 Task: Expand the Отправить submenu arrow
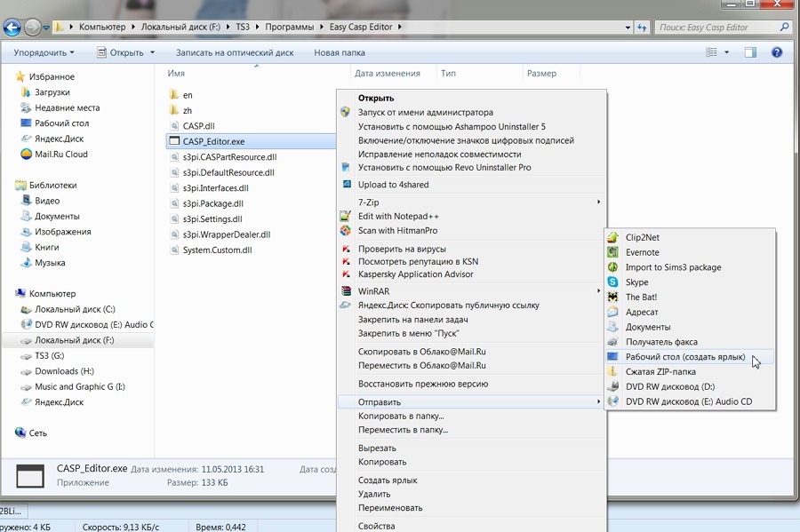[598, 401]
